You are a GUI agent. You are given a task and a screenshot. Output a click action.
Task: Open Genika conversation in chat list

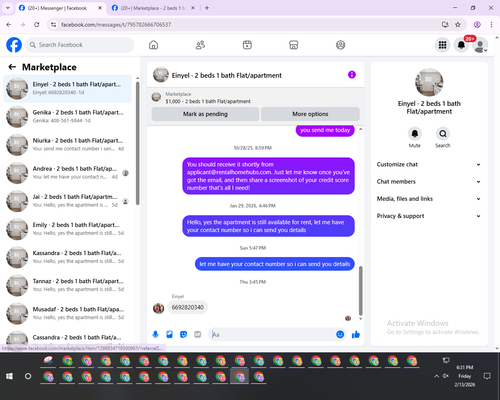coord(67,117)
